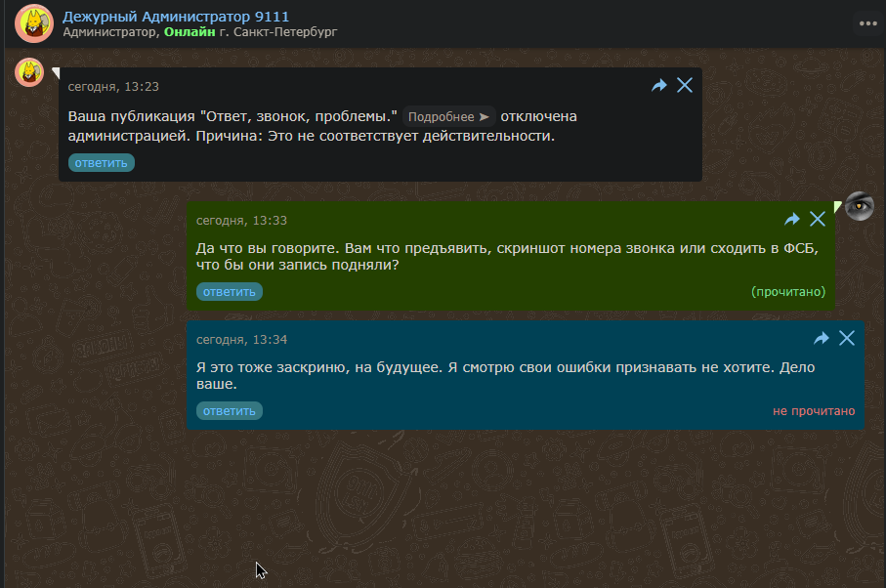The height and width of the screenshot is (588, 886).
Task: Open the three-dots options menu
Action: (x=867, y=23)
